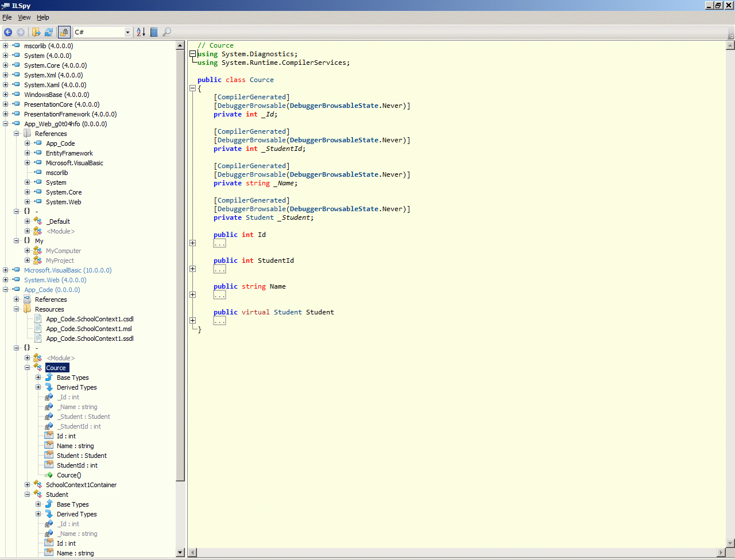Click the class icon beside SchoolContext1Container
The height and width of the screenshot is (560, 735).
pos(38,485)
